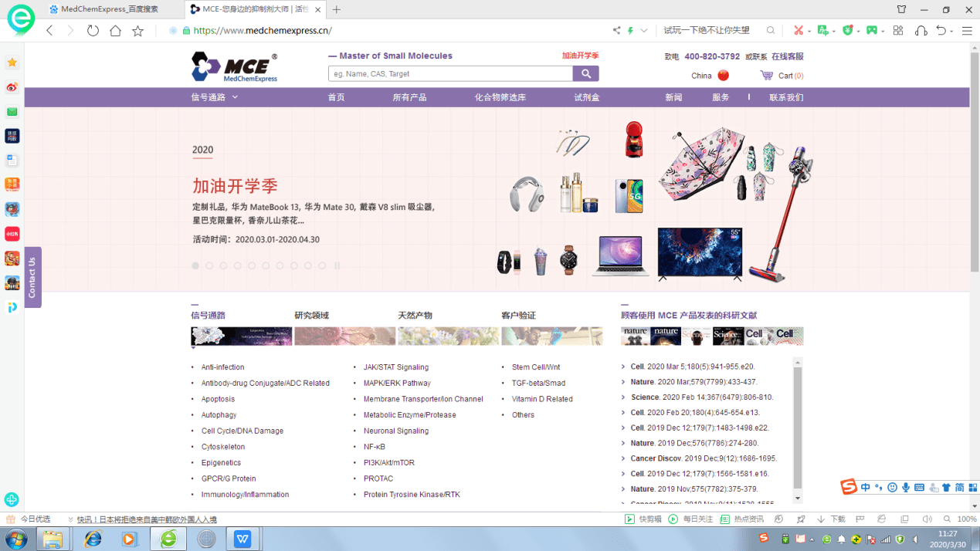Click the product search input field

pos(450,73)
